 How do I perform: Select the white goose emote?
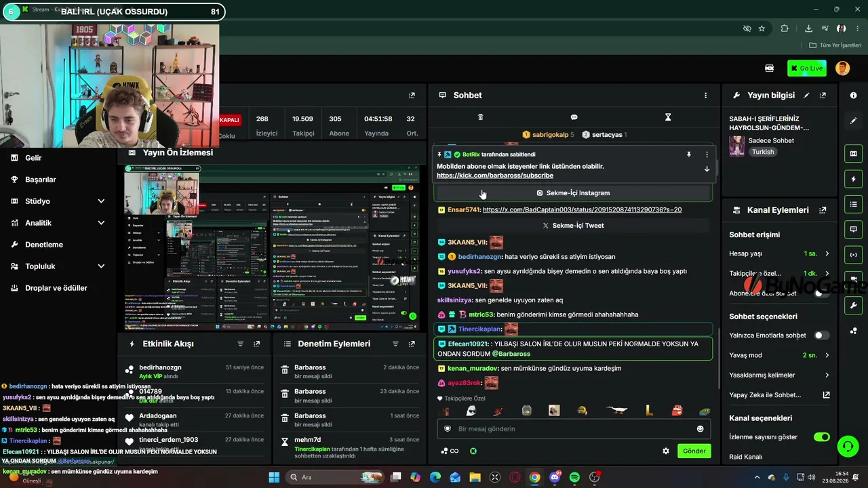coord(616,410)
